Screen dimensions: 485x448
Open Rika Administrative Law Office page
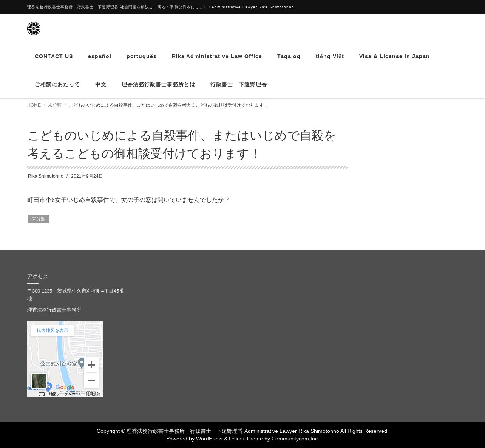pos(217,56)
